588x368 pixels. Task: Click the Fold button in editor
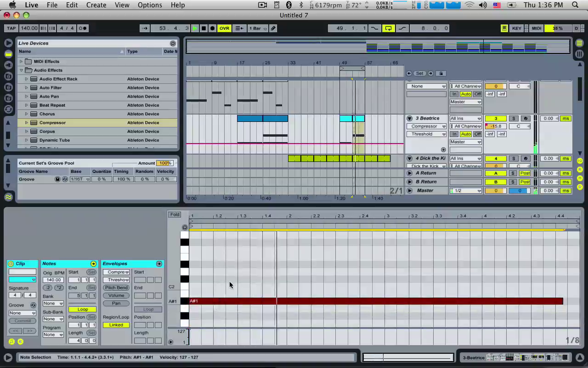(175, 214)
